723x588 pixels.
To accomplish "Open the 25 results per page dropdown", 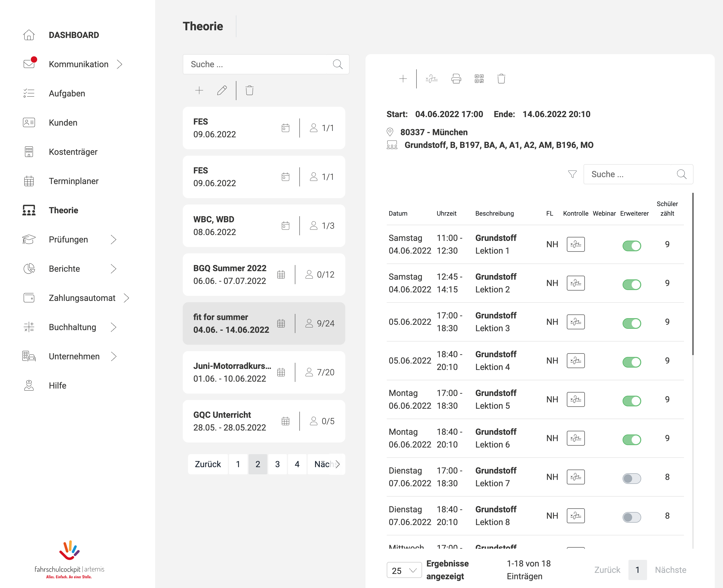I will coord(404,570).
